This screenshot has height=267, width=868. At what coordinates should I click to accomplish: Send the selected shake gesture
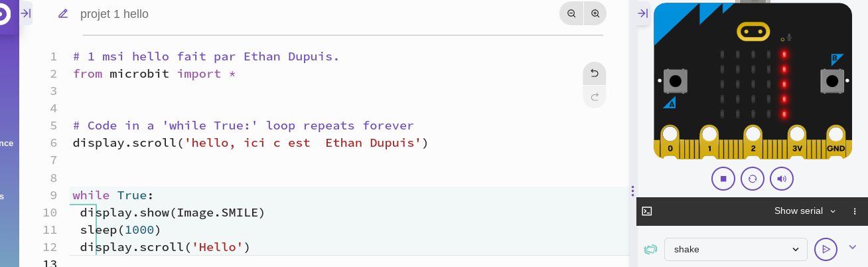[826, 249]
